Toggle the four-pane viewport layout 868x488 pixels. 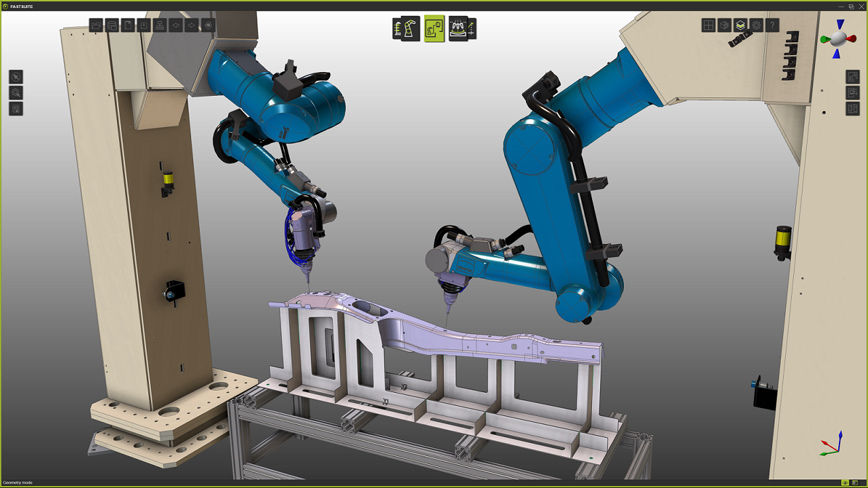point(709,26)
